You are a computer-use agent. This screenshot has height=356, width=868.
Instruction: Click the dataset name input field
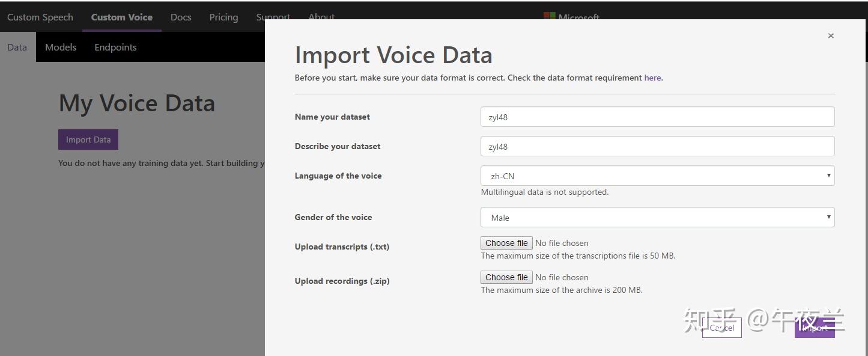[x=657, y=117]
